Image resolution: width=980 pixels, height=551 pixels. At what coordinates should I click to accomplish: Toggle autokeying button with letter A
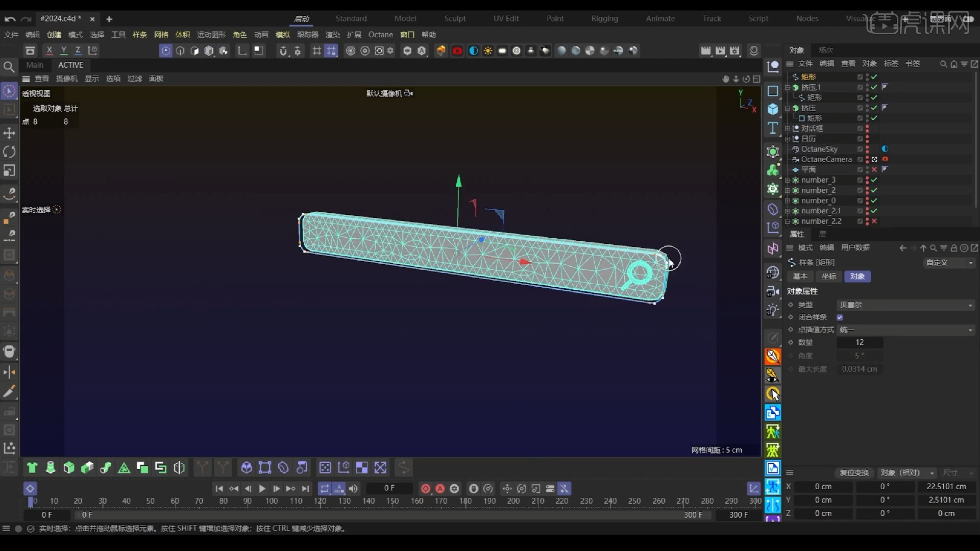[440, 488]
